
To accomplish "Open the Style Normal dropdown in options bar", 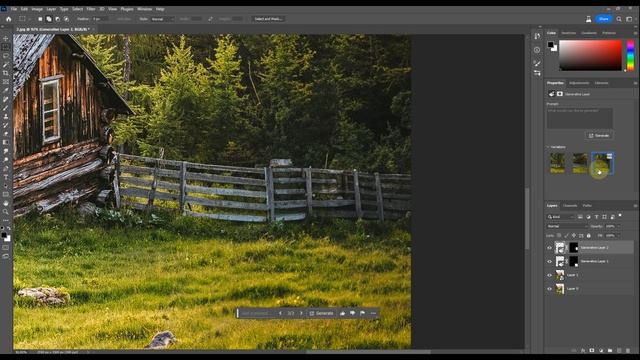I will click(x=162, y=19).
